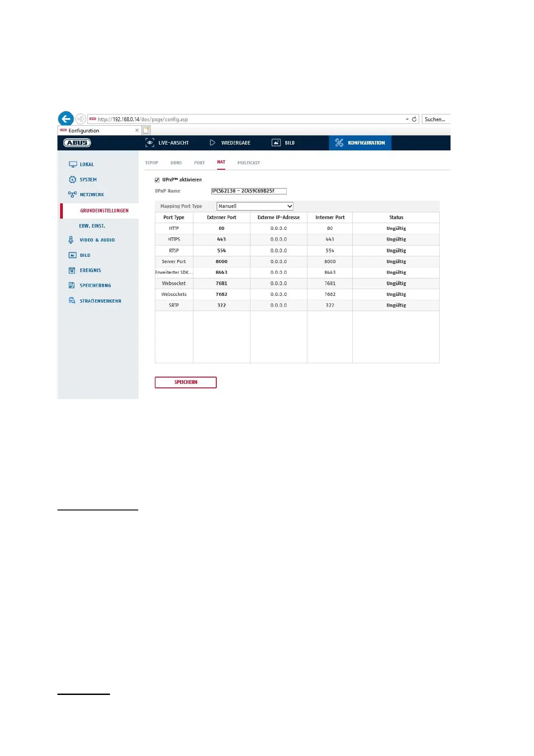Image resolution: width=534 pixels, height=756 pixels.
Task: Click external port 7682 of Websockets row
Action: 222,294
